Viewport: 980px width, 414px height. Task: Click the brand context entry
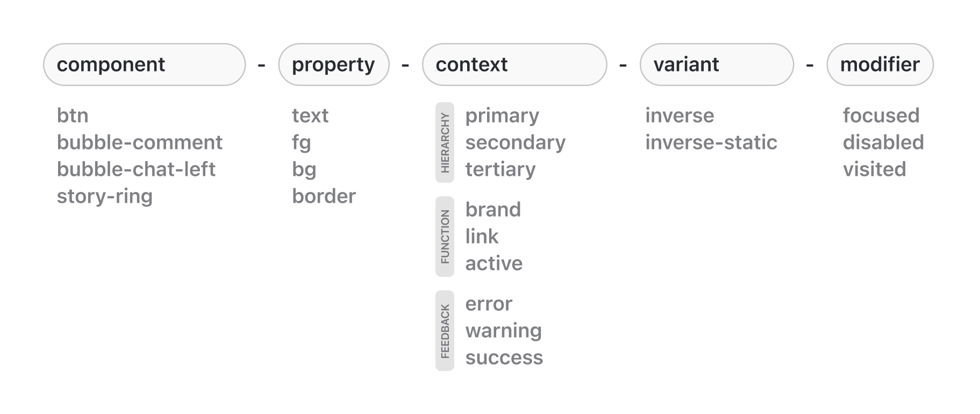pos(493,210)
